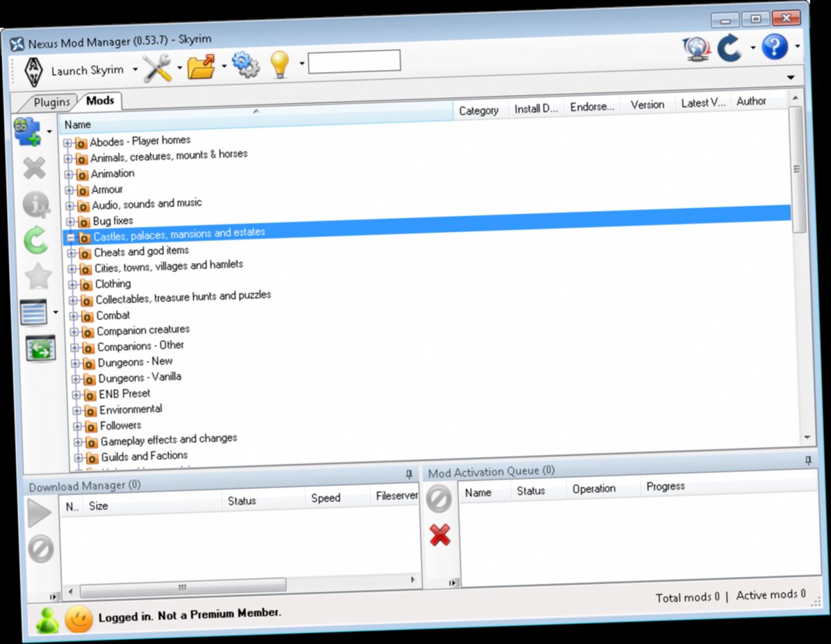The image size is (831, 644).
Task: Click the Download Manager cancel icon
Action: [41, 550]
